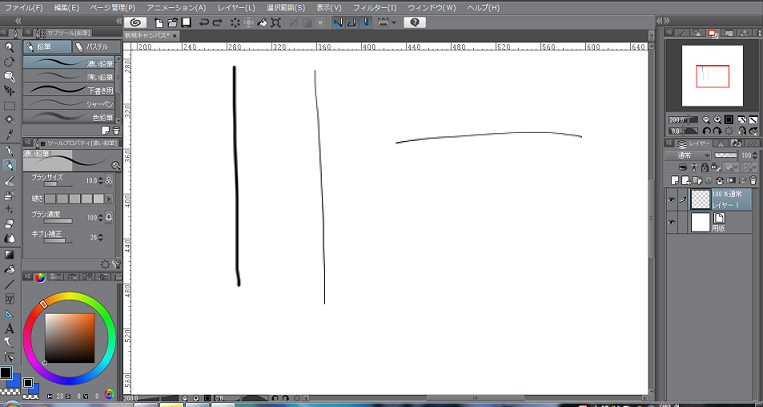Click the help question mark icon

pyautogui.click(x=413, y=21)
